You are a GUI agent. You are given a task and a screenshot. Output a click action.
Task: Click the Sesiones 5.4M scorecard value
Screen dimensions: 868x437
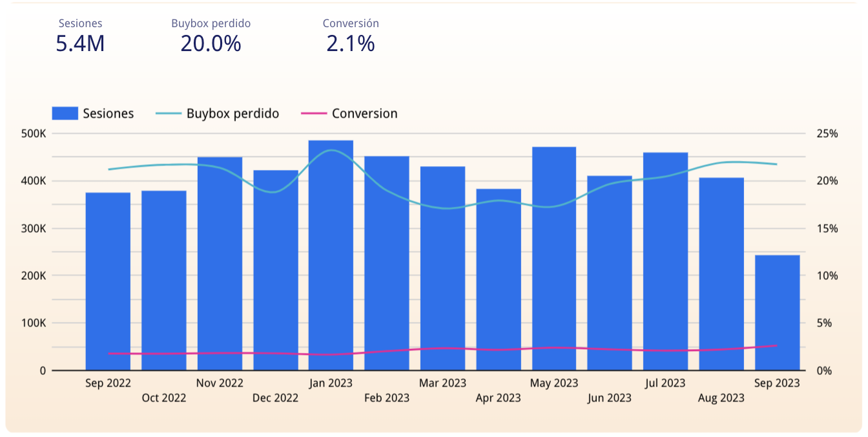tap(80, 43)
